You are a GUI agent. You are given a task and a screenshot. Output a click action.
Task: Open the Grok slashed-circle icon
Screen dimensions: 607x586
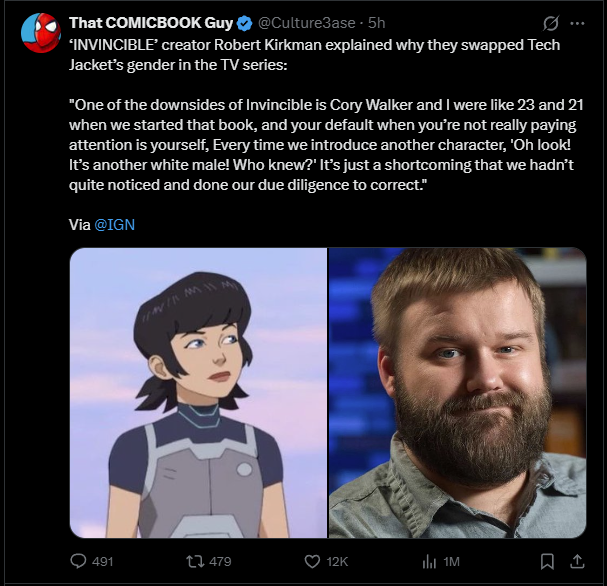click(550, 23)
